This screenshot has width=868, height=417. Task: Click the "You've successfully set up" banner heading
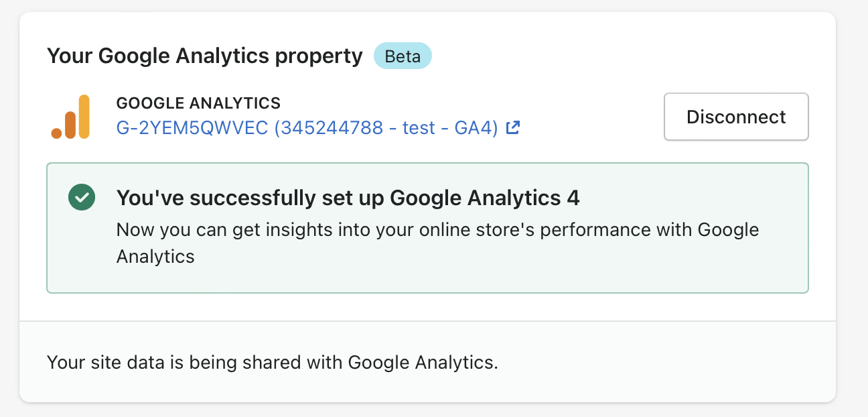pyautogui.click(x=252, y=198)
